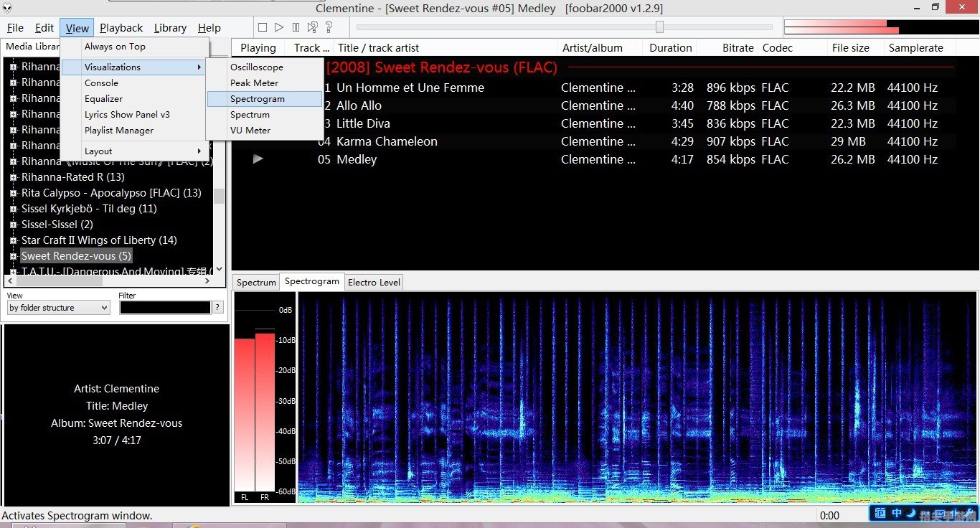980x528 pixels.
Task: Sort by Artist/album column header
Action: click(600, 48)
